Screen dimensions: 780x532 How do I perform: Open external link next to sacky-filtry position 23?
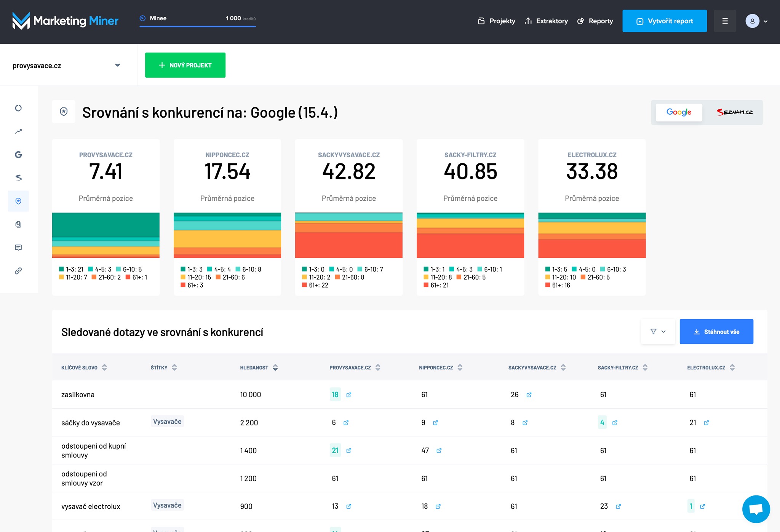tap(618, 506)
